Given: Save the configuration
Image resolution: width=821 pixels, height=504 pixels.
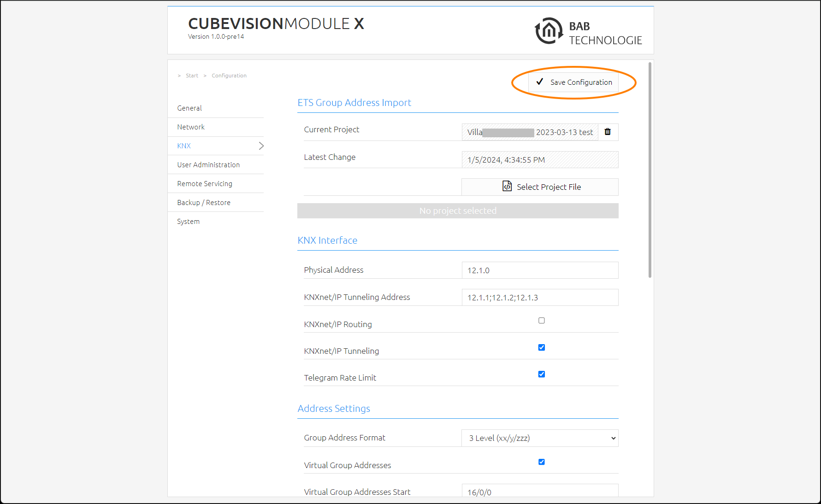Looking at the screenshot, I should point(573,82).
